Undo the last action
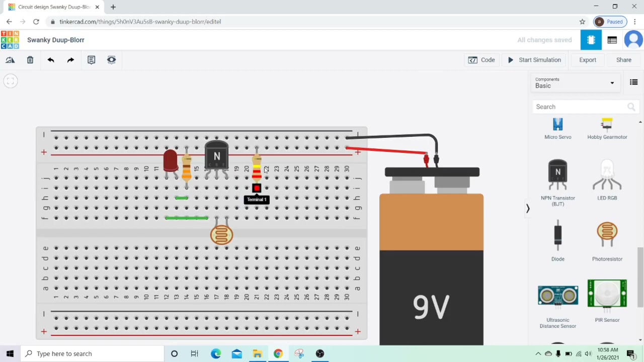 tap(51, 60)
